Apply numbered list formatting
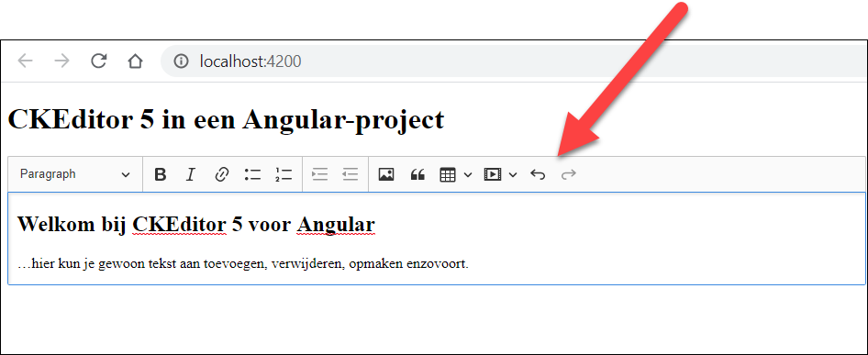Image resolution: width=868 pixels, height=355 pixels. (284, 174)
